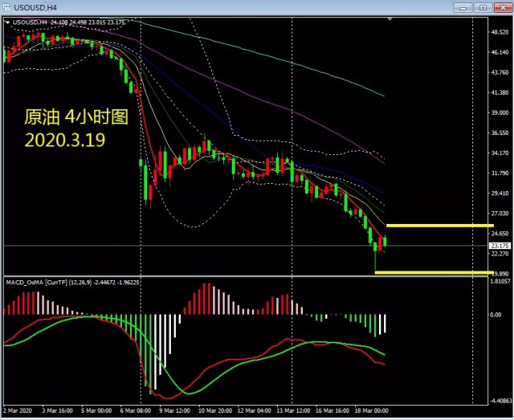Click the 原油 4小时图 text label

[x=76, y=116]
